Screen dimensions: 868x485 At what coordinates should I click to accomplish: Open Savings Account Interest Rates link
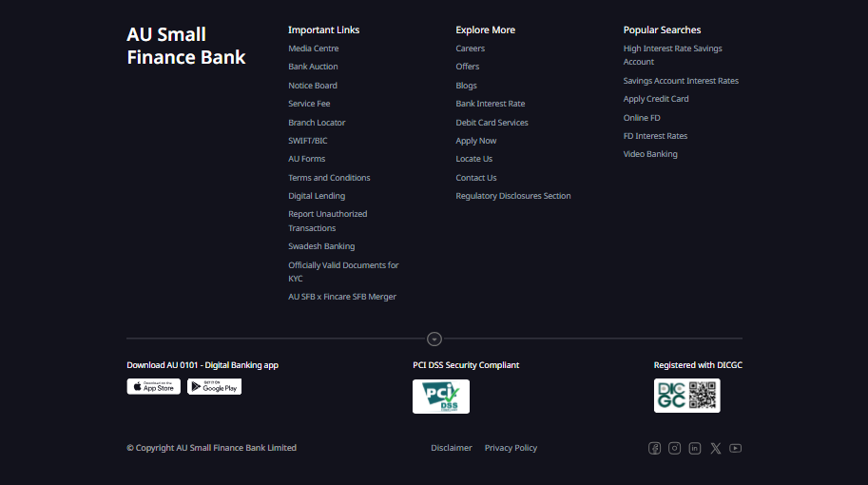pyautogui.click(x=681, y=81)
